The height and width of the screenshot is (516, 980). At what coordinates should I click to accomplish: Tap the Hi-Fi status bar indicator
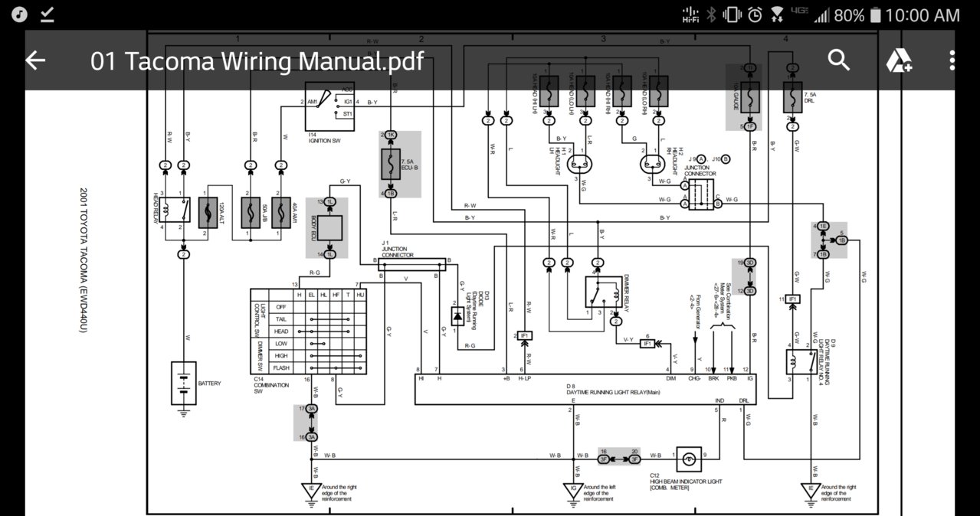690,15
